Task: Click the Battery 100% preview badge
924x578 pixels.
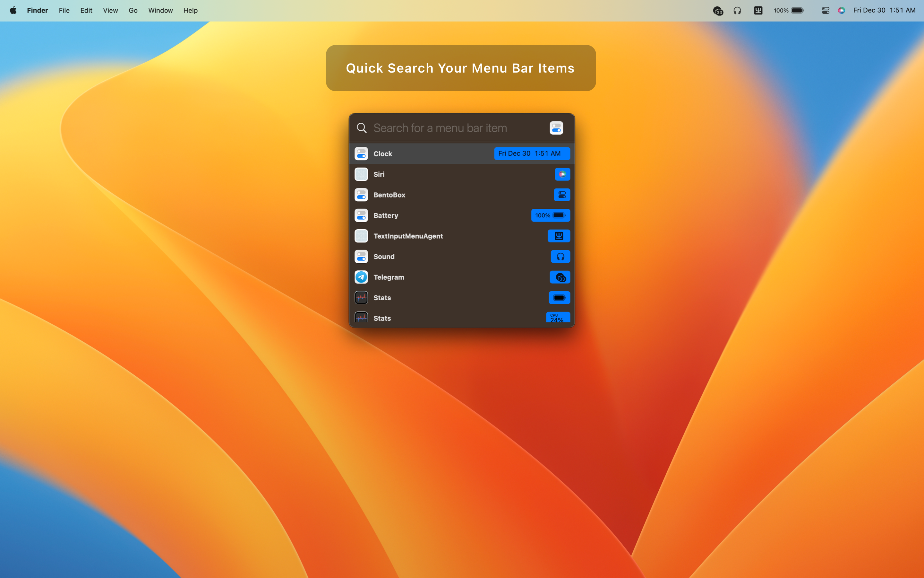Action: click(551, 215)
